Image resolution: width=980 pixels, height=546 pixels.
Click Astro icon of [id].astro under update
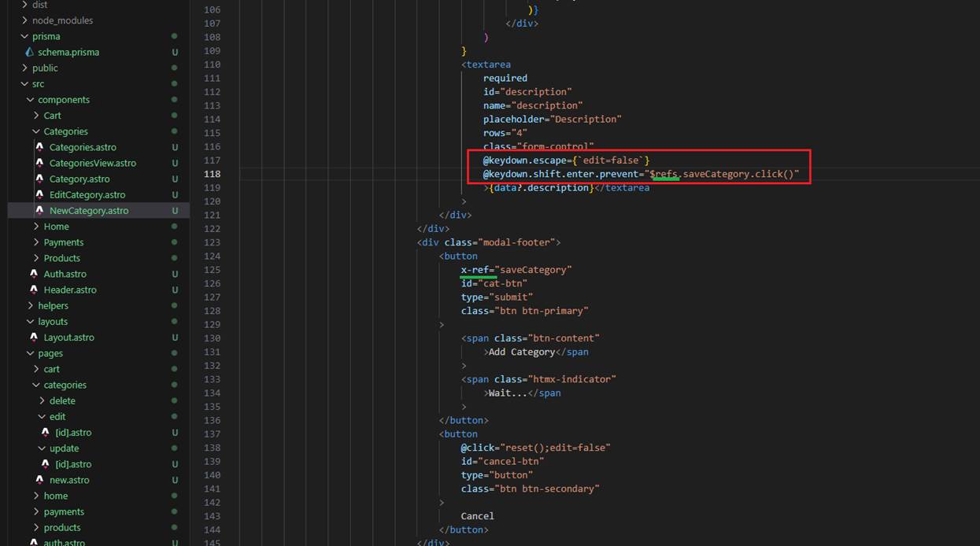point(46,464)
